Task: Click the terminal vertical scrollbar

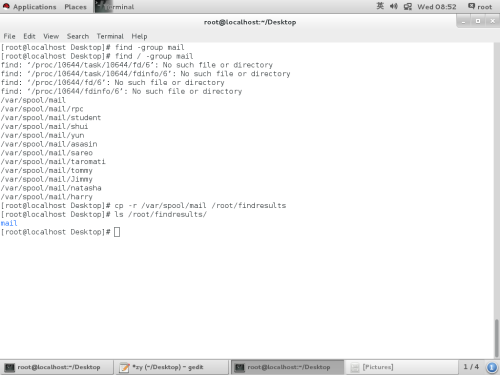Action: click(x=497, y=338)
